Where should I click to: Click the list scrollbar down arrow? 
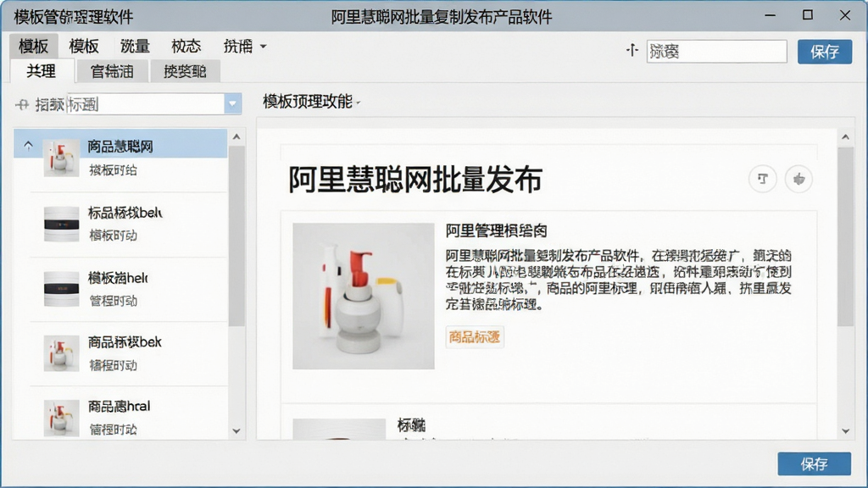pyautogui.click(x=236, y=431)
